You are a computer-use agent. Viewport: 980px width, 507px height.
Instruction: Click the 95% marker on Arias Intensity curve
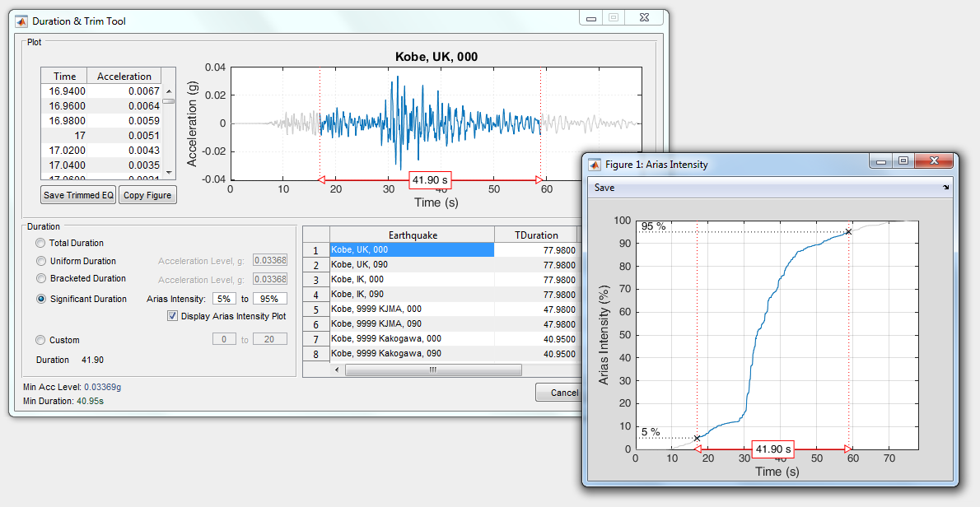848,232
